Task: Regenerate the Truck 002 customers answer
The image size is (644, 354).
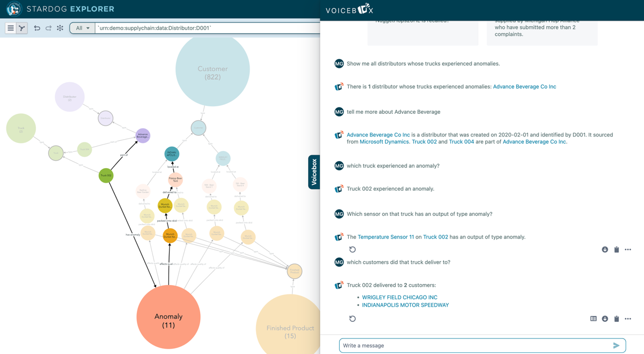Action: pos(353,319)
